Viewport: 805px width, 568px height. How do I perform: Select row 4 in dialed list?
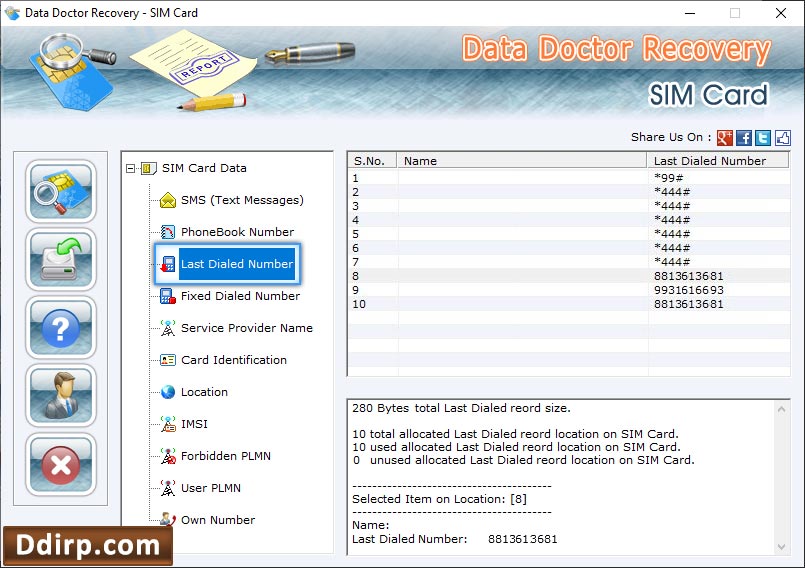(569, 220)
